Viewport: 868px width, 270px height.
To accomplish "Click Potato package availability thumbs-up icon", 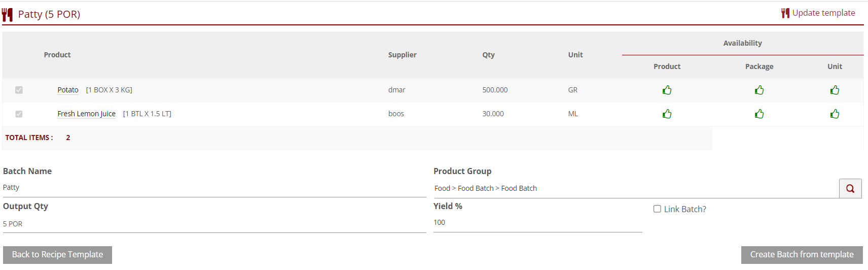I will (759, 90).
